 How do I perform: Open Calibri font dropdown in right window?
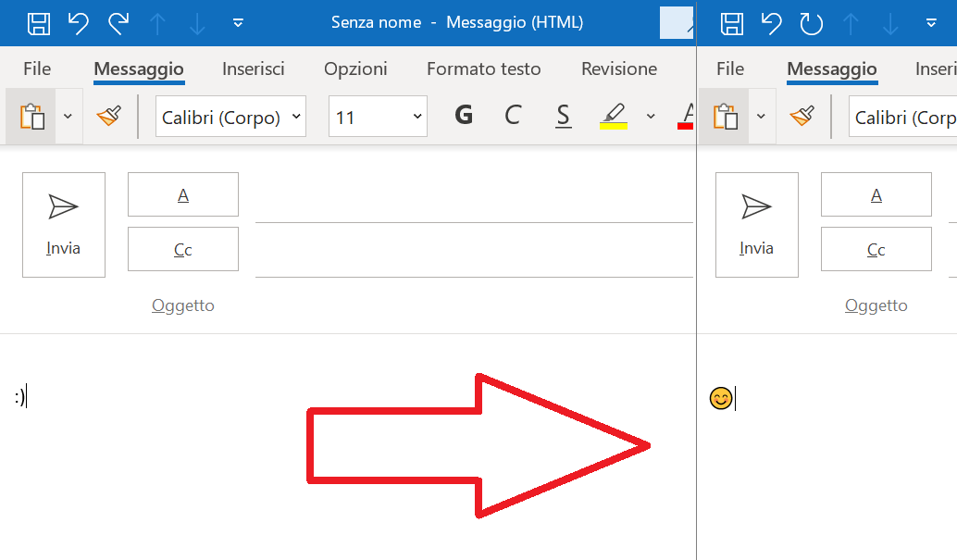[x=902, y=116]
